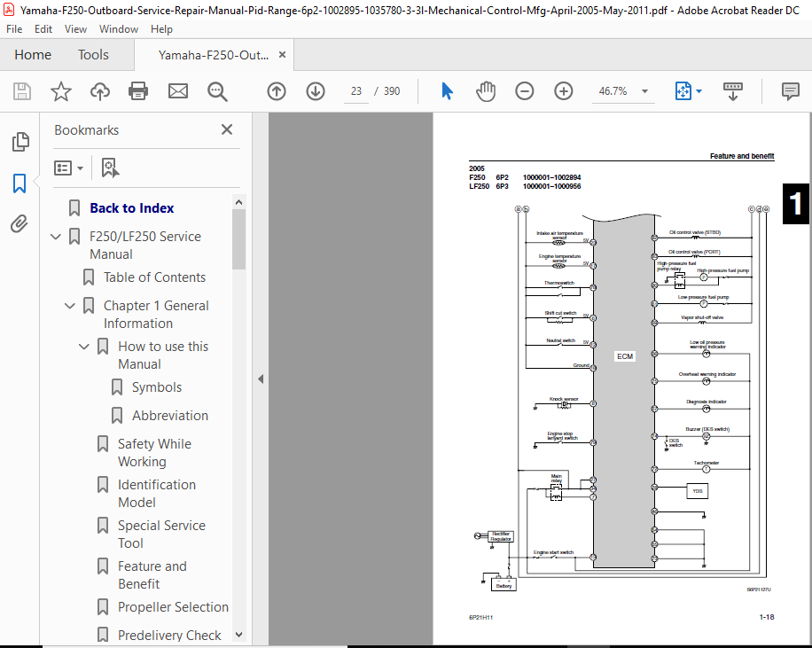Go to previous page up arrow

(x=277, y=91)
